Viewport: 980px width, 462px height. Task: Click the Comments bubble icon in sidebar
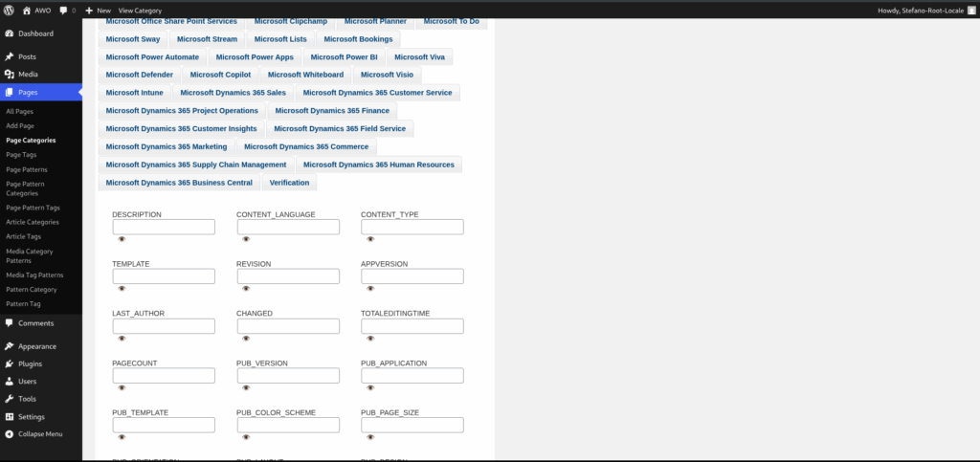10,323
